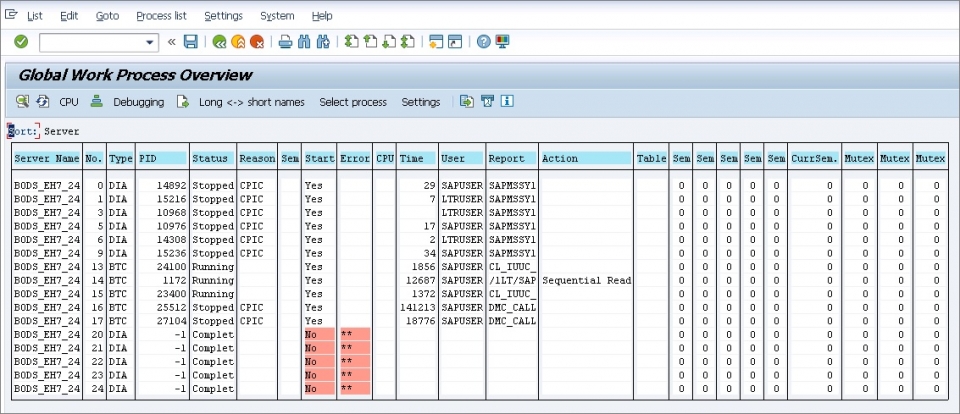Open the System menu
This screenshot has width=960, height=414.
[x=277, y=16]
